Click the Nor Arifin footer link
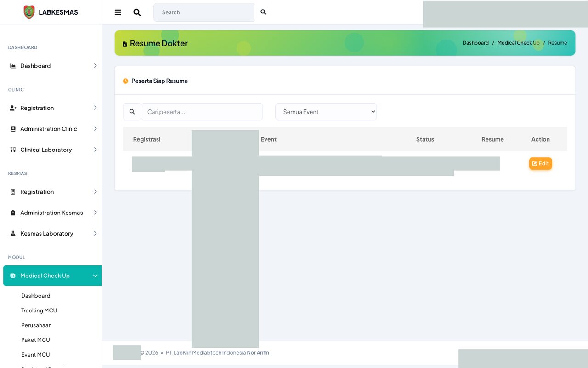Image resolution: width=588 pixels, height=368 pixels. click(258, 353)
